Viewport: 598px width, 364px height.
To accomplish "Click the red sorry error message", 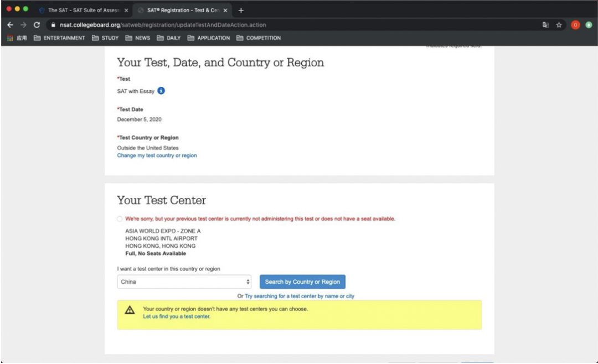I will (x=260, y=219).
